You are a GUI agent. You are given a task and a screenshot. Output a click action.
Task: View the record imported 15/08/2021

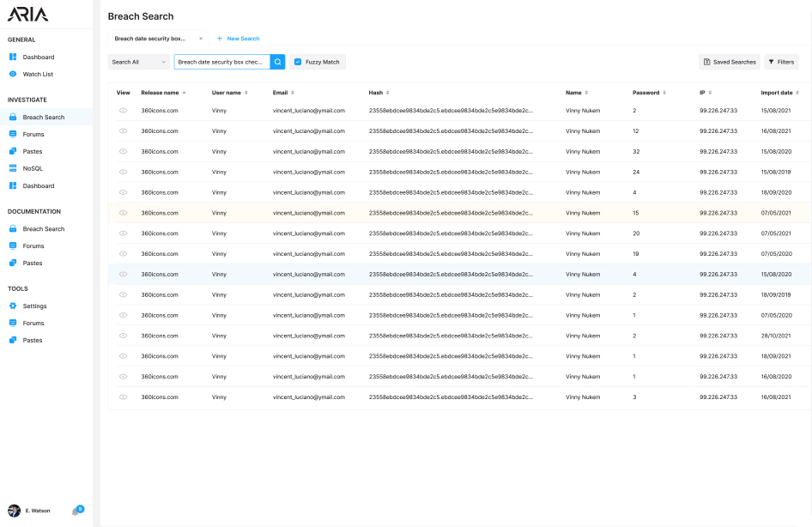pyautogui.click(x=124, y=110)
